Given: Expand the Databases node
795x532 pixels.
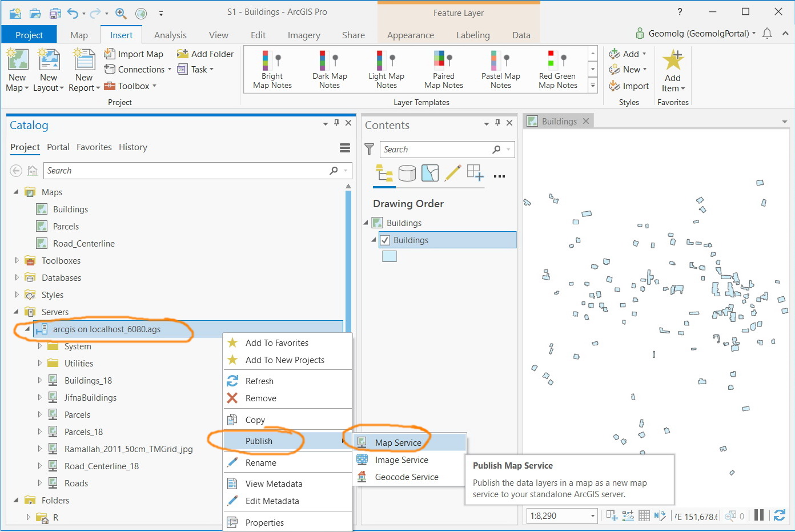Looking at the screenshot, I should click(17, 278).
